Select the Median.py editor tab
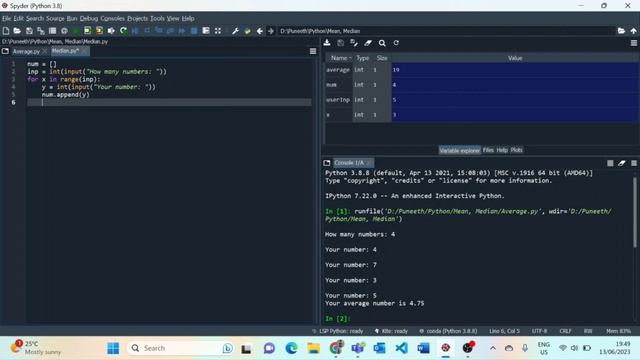This screenshot has width=640, height=360. point(65,51)
